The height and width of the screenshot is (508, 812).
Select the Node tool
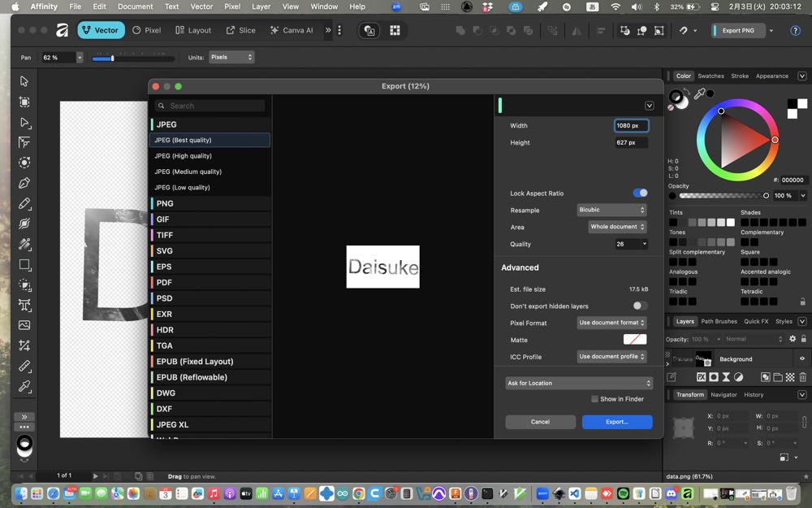click(x=24, y=123)
